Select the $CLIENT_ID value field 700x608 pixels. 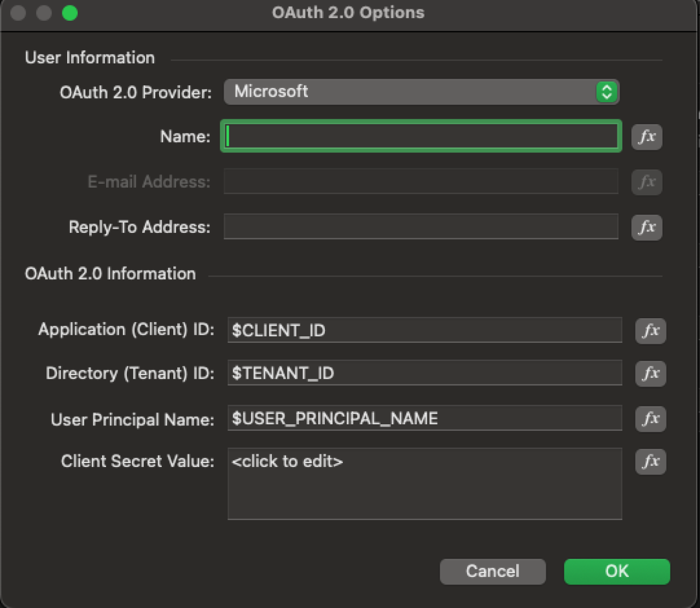(x=424, y=330)
